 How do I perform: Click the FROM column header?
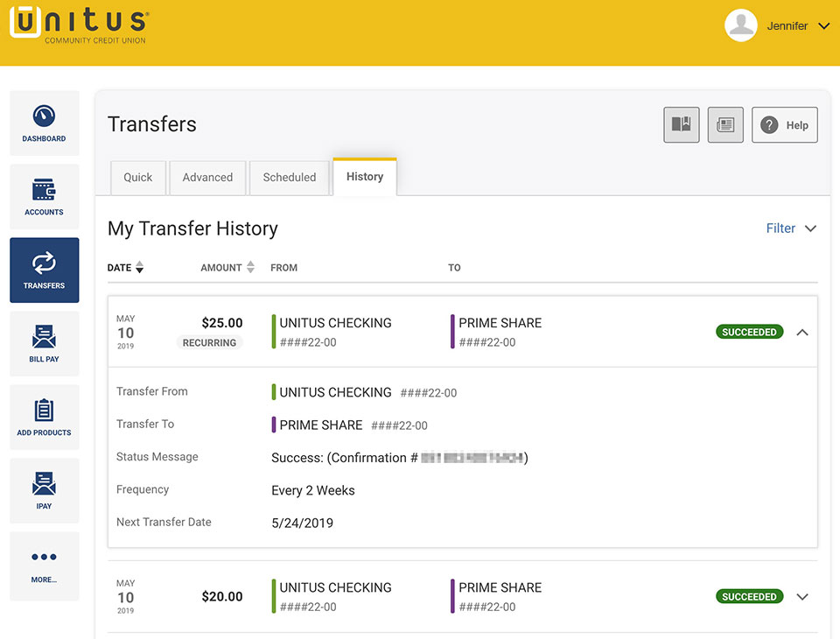(283, 268)
